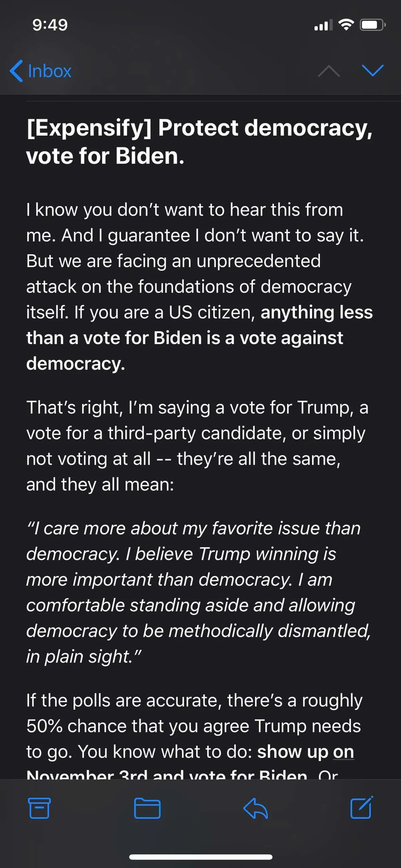Viewport: 401px width, 868px height.
Task: Jump to next message with down arrow
Action: click(372, 70)
